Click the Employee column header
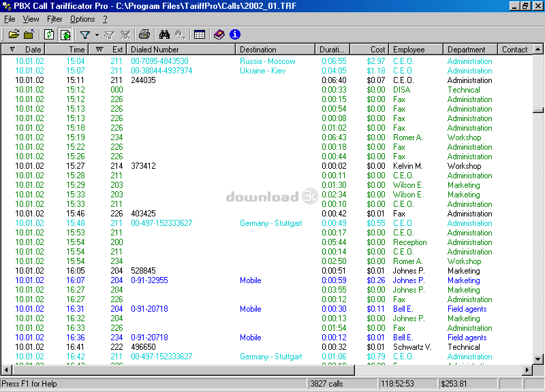 click(416, 49)
